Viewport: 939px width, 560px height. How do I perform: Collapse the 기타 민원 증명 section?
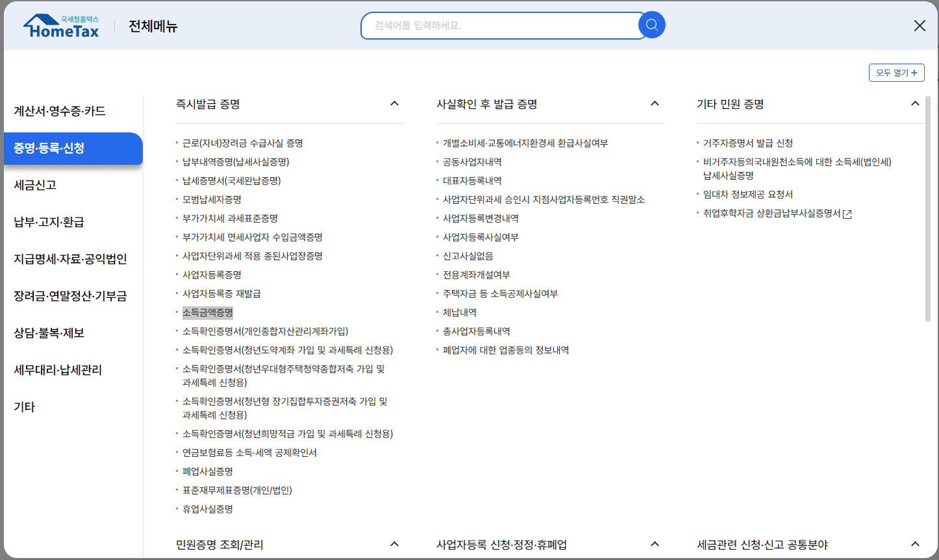pyautogui.click(x=915, y=104)
